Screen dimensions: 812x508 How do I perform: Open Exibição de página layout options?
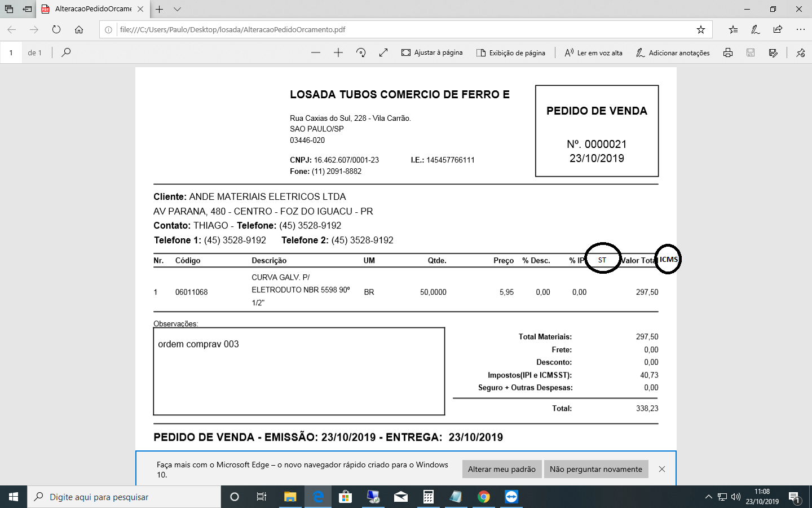click(511, 52)
